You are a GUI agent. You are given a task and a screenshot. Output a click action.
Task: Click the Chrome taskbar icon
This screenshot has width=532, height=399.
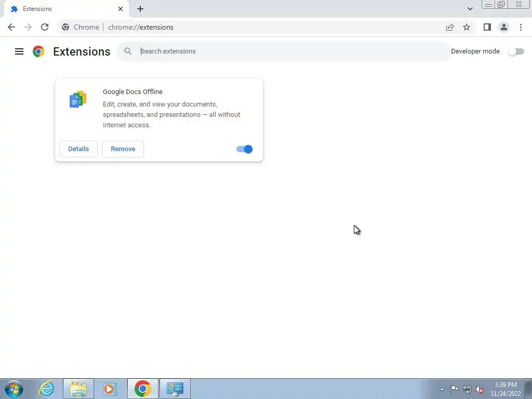[x=142, y=389]
